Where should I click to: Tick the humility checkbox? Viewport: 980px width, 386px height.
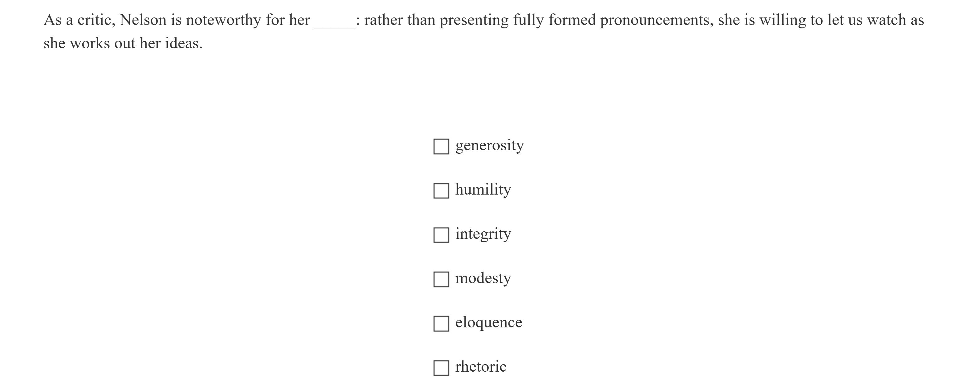[441, 191]
